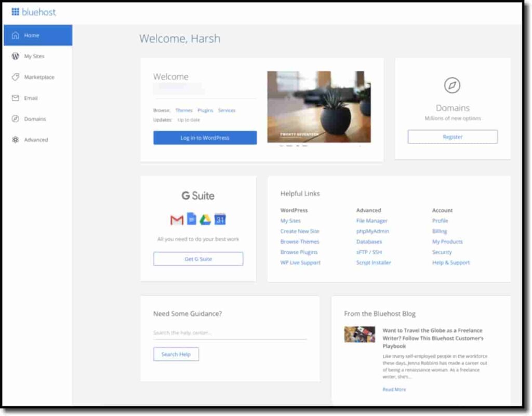Click the 'Up to date' updates status

coord(189,120)
